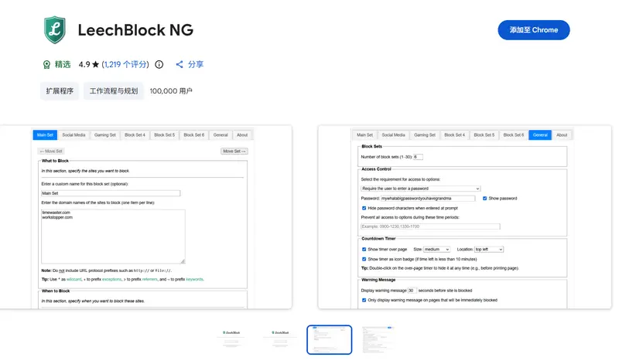Click the featured badge icon
619x364 pixels.
click(46, 65)
